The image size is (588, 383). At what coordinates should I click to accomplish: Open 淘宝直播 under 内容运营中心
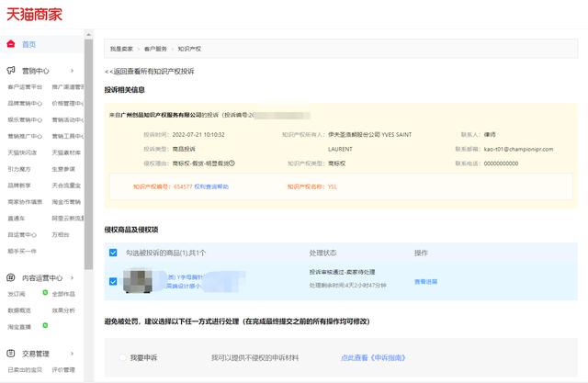19,327
